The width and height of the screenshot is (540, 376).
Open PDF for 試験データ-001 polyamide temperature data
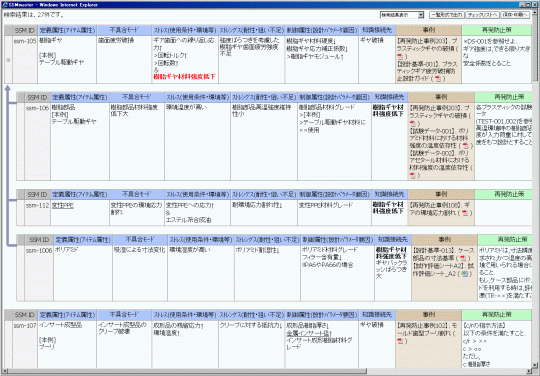466,146
